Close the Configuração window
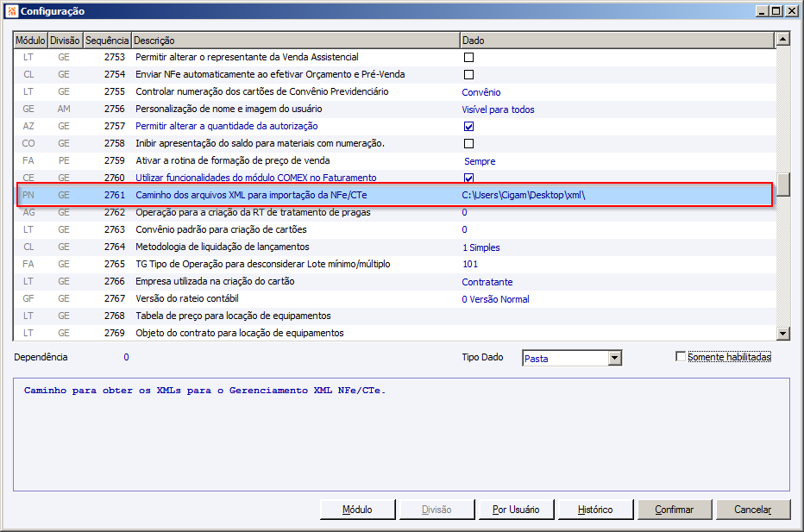 click(792, 10)
